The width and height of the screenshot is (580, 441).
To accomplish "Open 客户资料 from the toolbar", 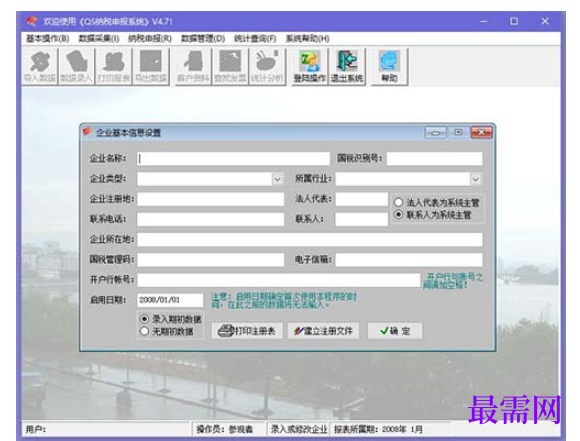I will [x=193, y=67].
